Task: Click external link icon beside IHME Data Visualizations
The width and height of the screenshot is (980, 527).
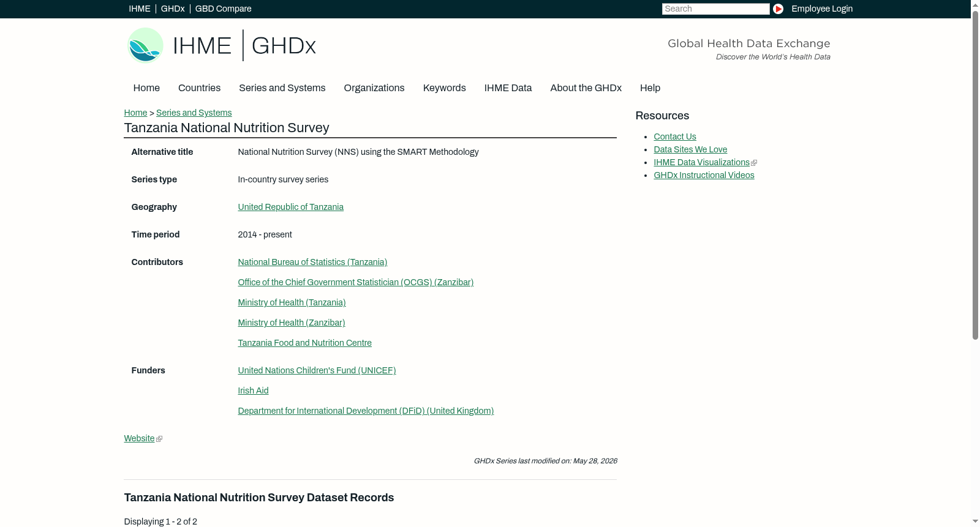Action: point(754,163)
